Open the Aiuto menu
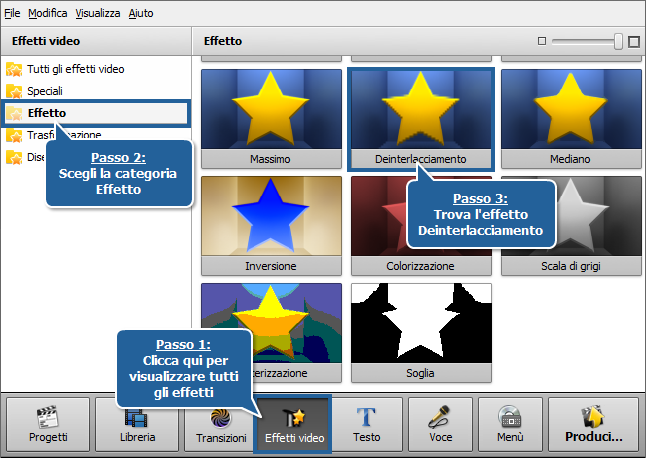Viewport: 646px width, 458px height. click(x=141, y=13)
